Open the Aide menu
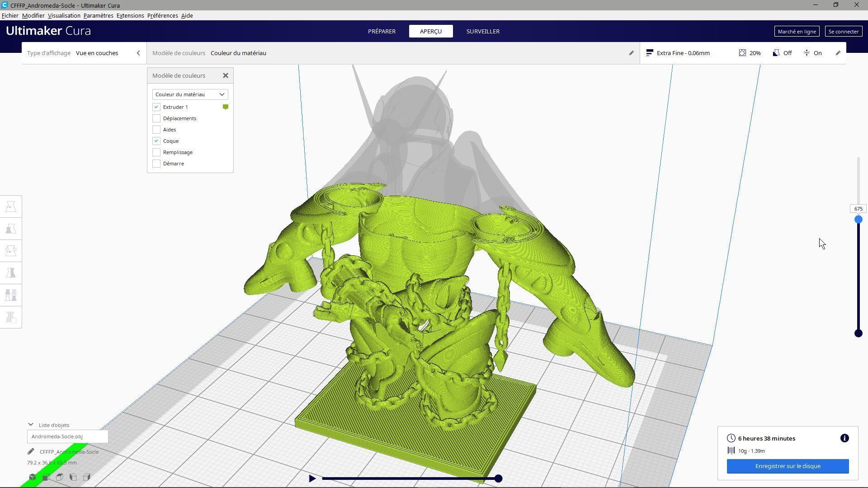The width and height of the screenshot is (868, 488). 187,15
